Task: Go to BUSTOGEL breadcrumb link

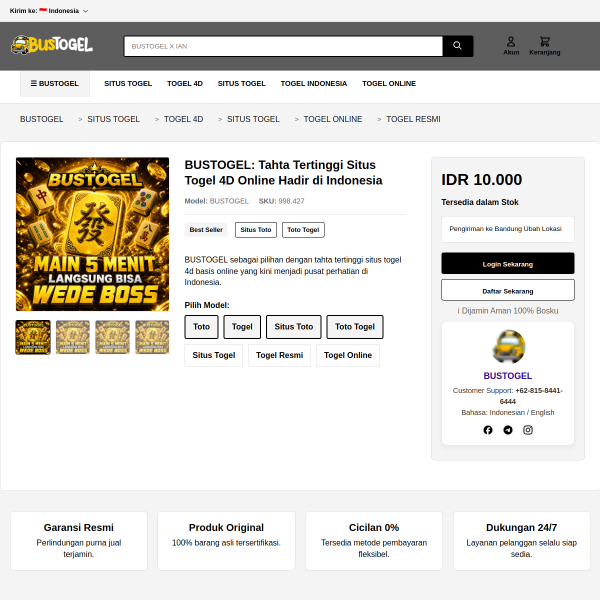Action: [42, 119]
